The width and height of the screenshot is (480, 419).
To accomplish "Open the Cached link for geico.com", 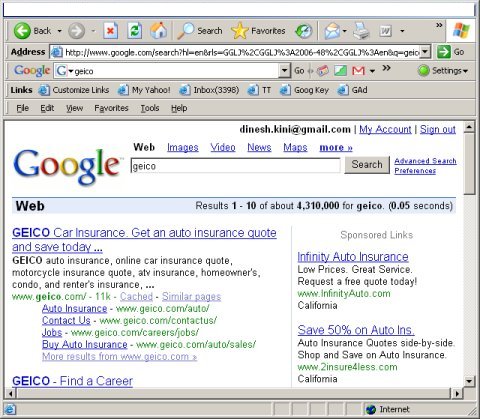I will pyautogui.click(x=136, y=296).
